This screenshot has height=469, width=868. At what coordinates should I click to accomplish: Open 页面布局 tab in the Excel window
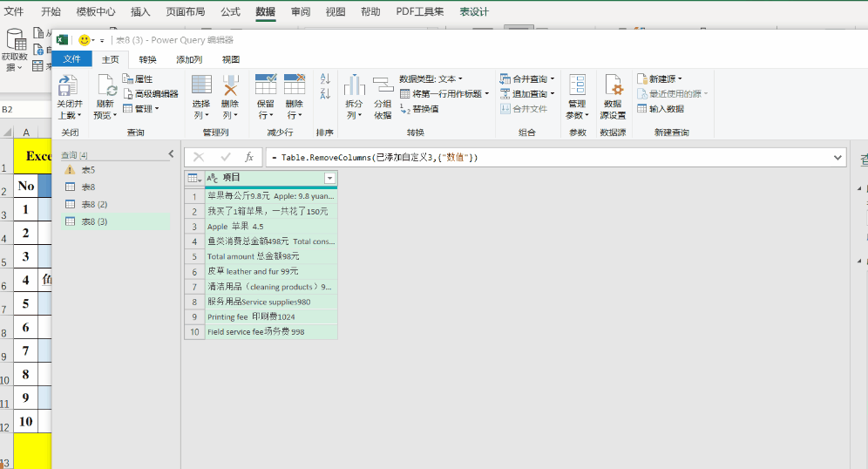[186, 11]
